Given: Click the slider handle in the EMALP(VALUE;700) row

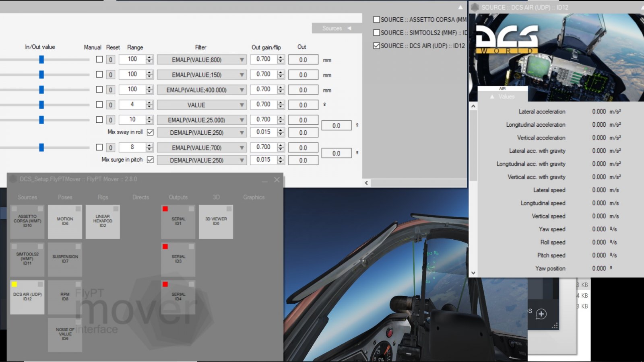Looking at the screenshot, I should click(x=41, y=148).
